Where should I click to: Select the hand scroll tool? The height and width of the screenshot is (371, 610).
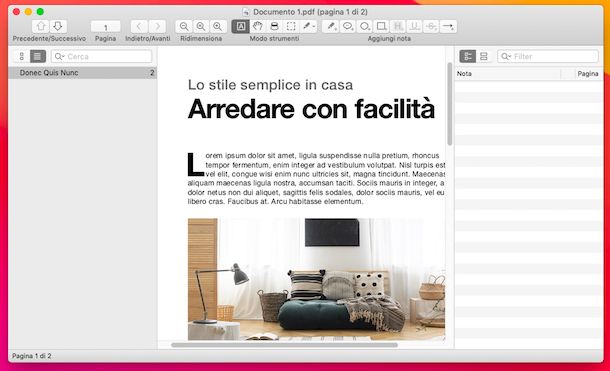pos(258,26)
